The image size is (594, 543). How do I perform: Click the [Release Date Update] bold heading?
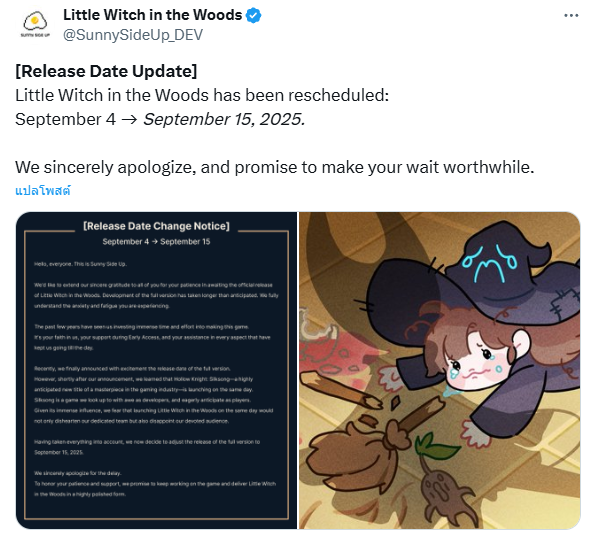tap(106, 71)
